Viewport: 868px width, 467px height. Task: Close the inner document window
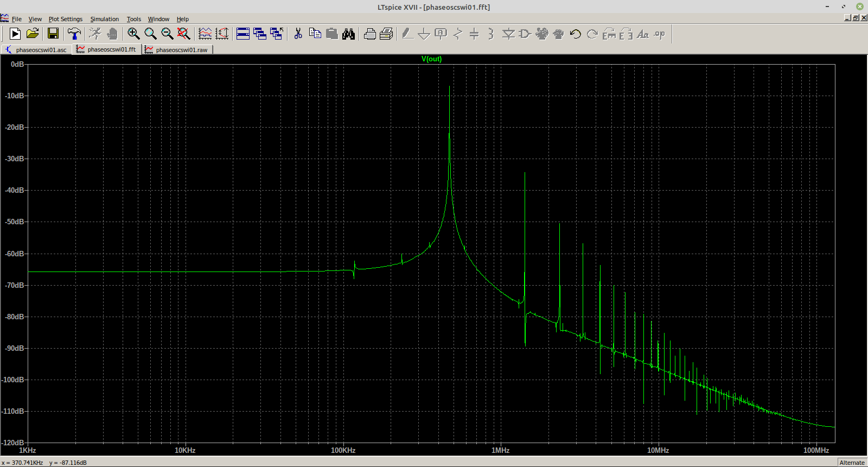(x=864, y=18)
